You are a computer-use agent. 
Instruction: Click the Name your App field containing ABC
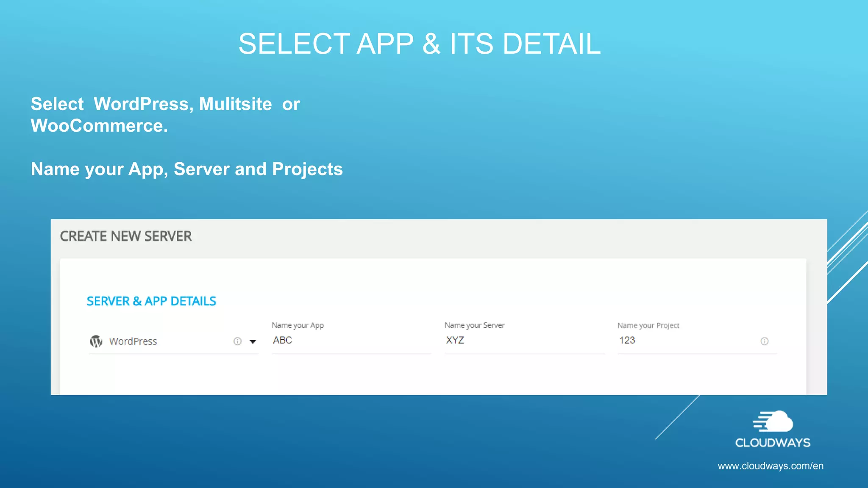click(352, 341)
